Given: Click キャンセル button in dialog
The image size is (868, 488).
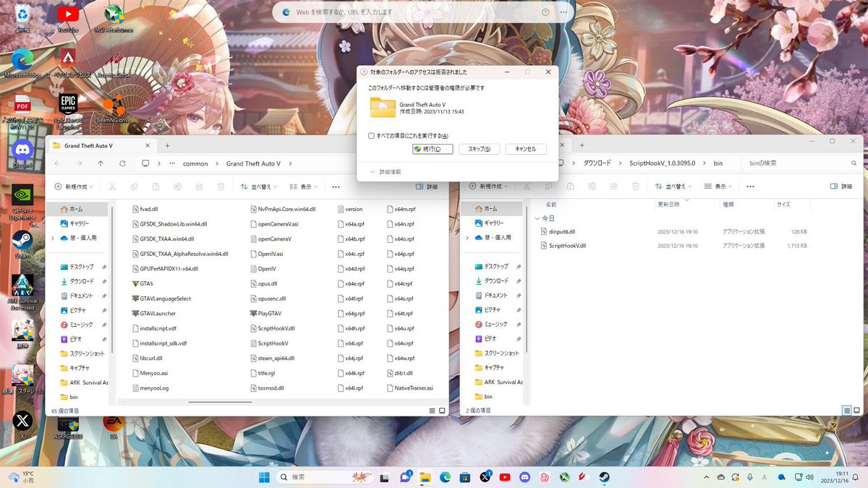Looking at the screenshot, I should 526,149.
